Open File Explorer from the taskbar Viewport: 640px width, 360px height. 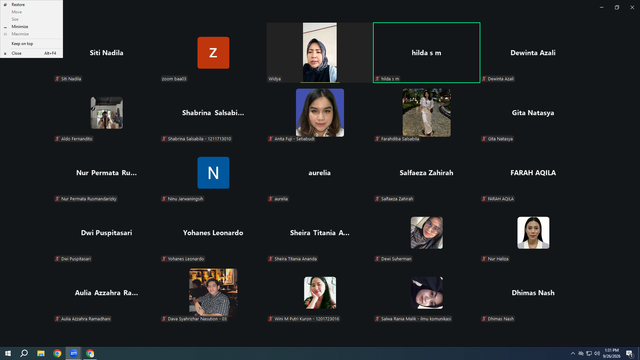click(41, 353)
